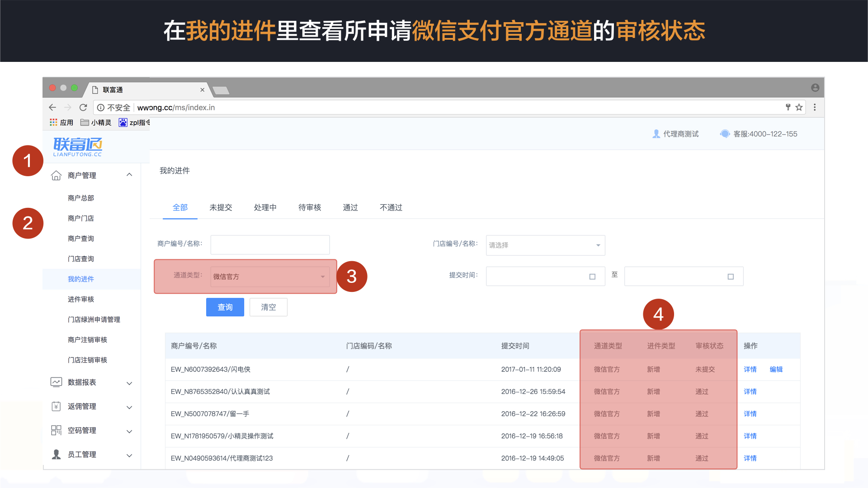This screenshot has width=868, height=488.
Task: Collapse the 商户管理 menu chevron
Action: point(129,175)
